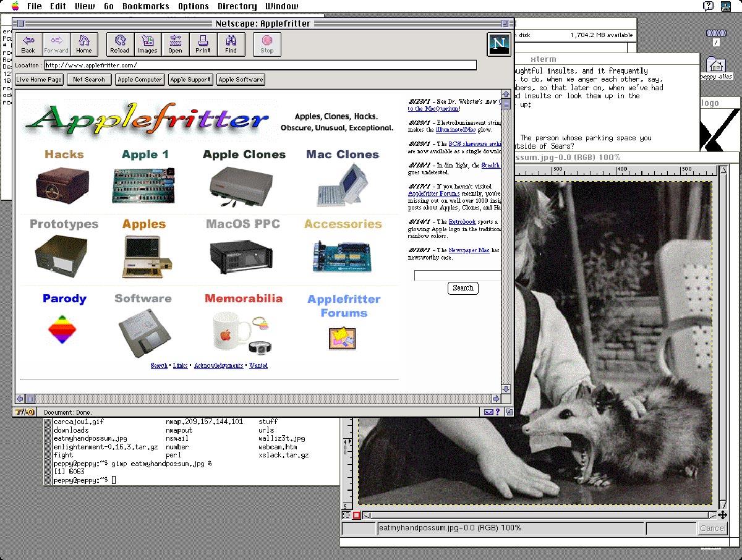
Task: Go to the Home page icon
Action: 84,45
